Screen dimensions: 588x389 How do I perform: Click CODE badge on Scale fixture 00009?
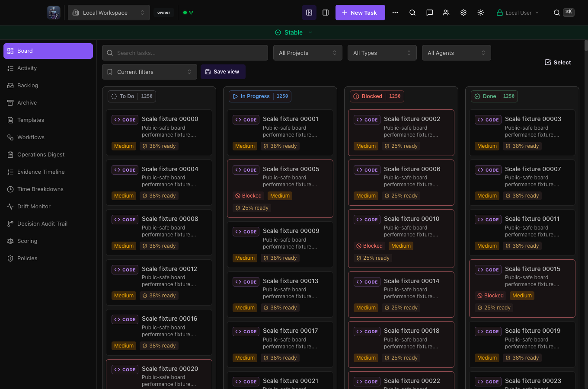(x=246, y=232)
